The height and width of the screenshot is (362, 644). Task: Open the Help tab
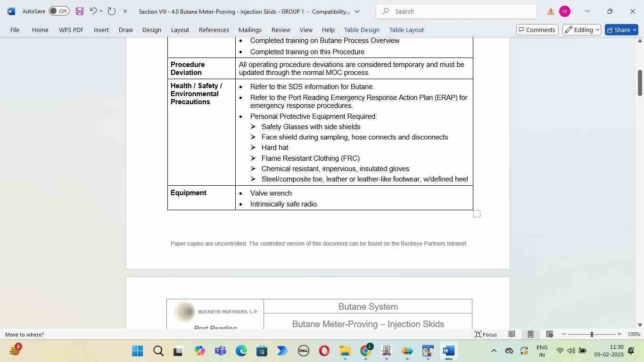(x=328, y=30)
